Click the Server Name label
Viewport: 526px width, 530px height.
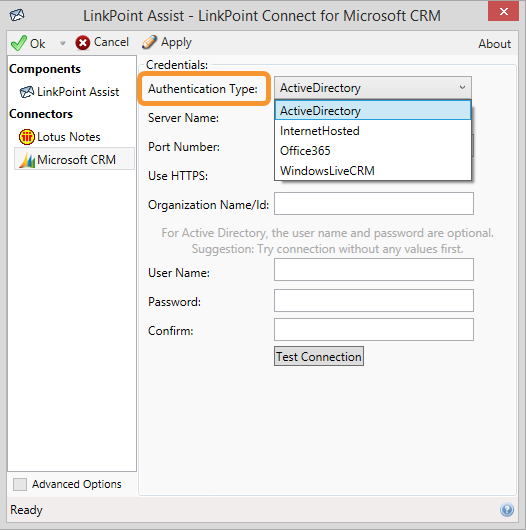[183, 118]
